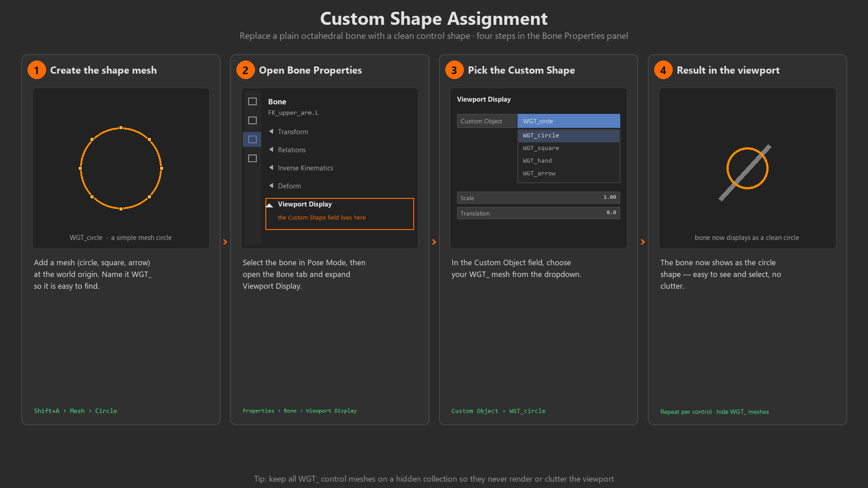Click 'Repeat per control · hide WGT_ meshes' text
This screenshot has width=868, height=488.
[714, 412]
